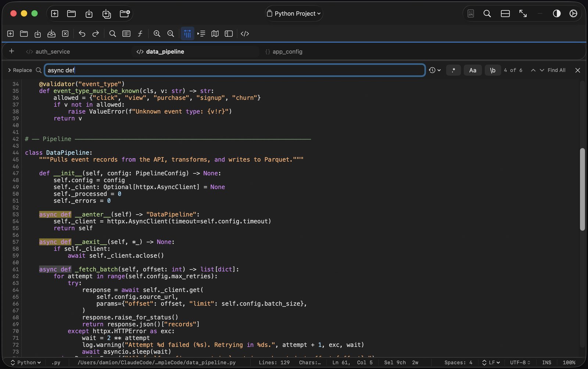Click the new document icon in the title bar
The height and width of the screenshot is (369, 588).
[55, 14]
